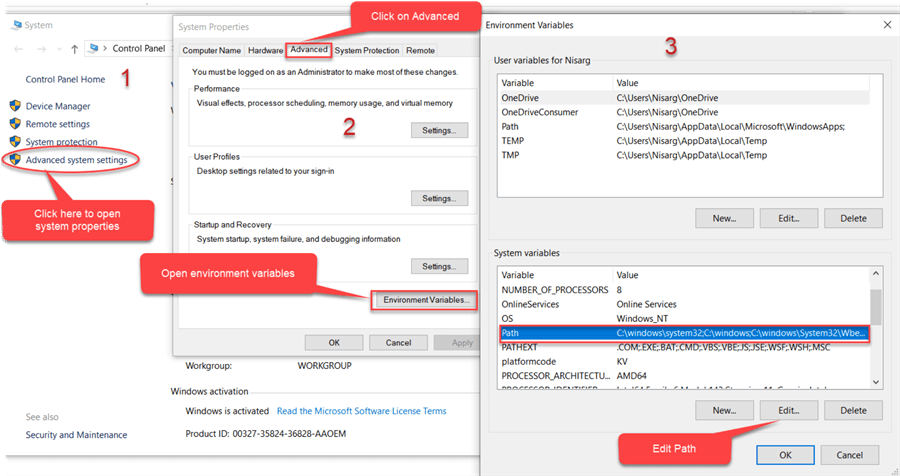The height and width of the screenshot is (476, 900).
Task: Select the Path row in System variables
Action: click(x=684, y=333)
